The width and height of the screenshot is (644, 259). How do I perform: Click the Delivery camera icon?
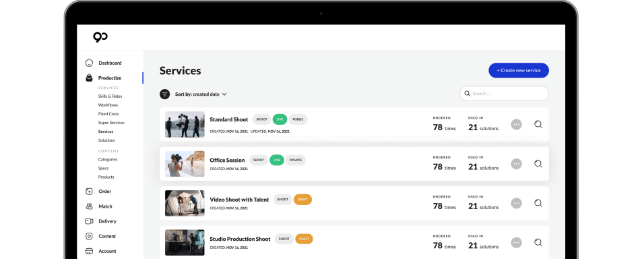click(89, 221)
